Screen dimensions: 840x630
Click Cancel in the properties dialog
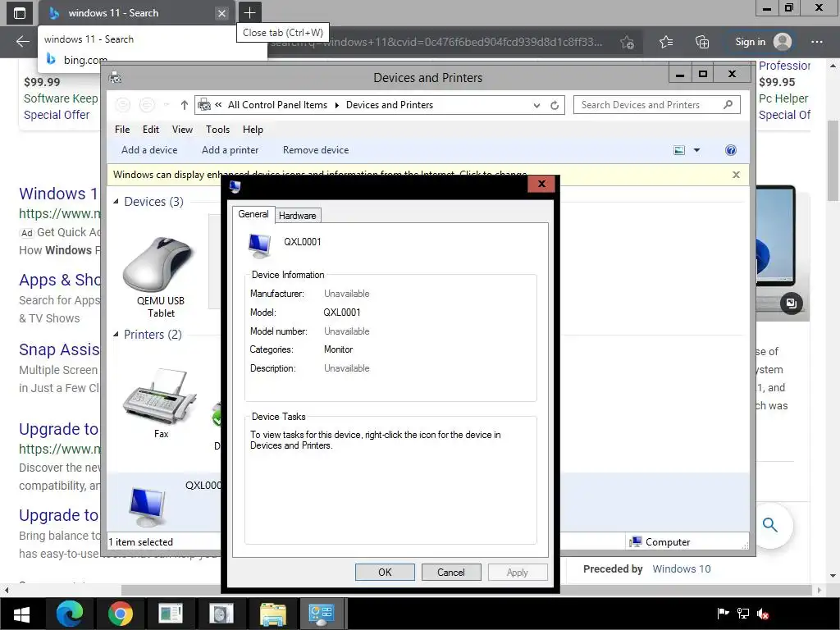click(451, 572)
